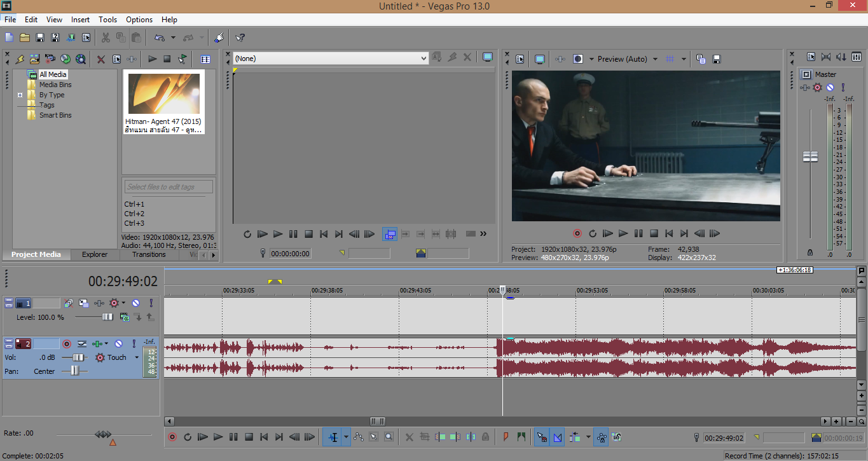Expand the By Type tree node
This screenshot has height=461, width=868.
(20, 95)
